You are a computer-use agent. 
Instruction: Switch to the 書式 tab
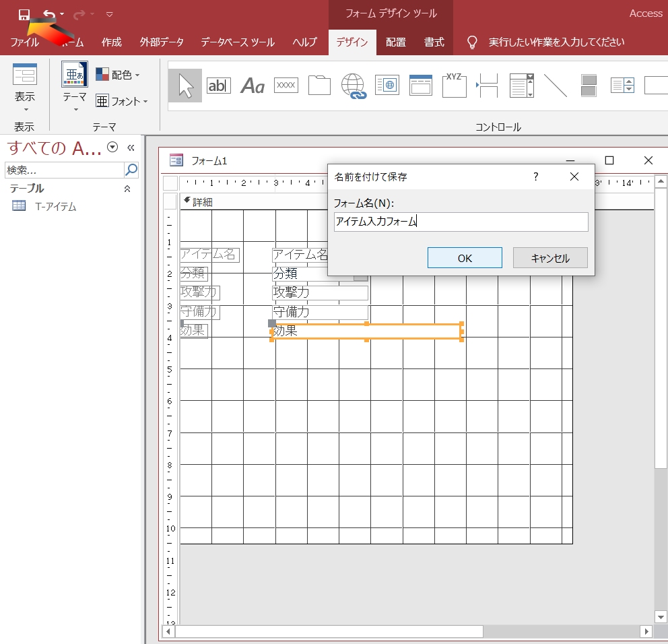(434, 42)
